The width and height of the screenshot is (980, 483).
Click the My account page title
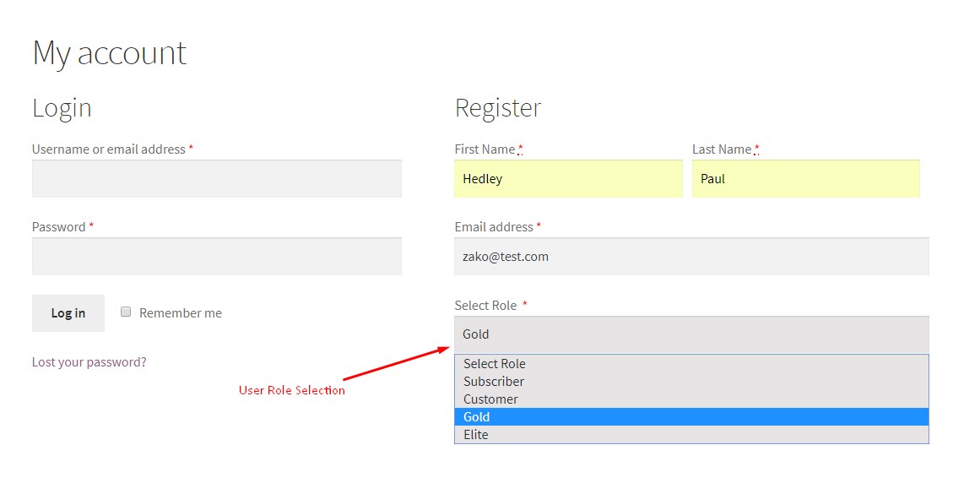[x=110, y=53]
